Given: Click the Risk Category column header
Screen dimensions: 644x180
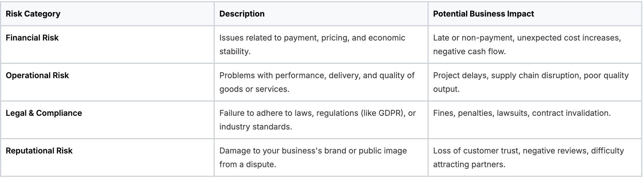Looking at the screenshot, I should [33, 14].
